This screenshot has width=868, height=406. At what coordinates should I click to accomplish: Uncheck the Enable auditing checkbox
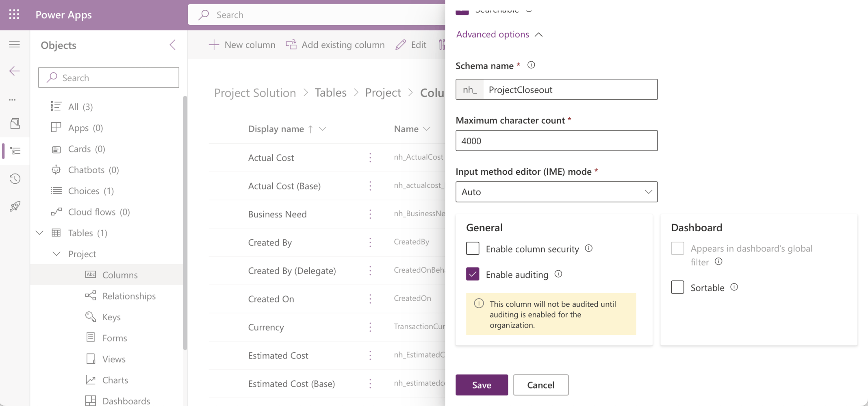[473, 274]
